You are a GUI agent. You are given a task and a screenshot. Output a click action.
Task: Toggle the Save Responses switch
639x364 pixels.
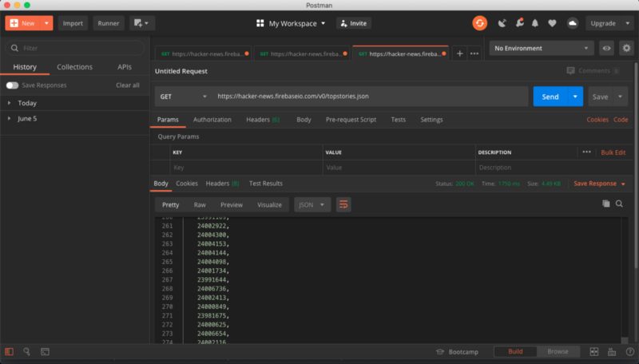[x=12, y=85]
